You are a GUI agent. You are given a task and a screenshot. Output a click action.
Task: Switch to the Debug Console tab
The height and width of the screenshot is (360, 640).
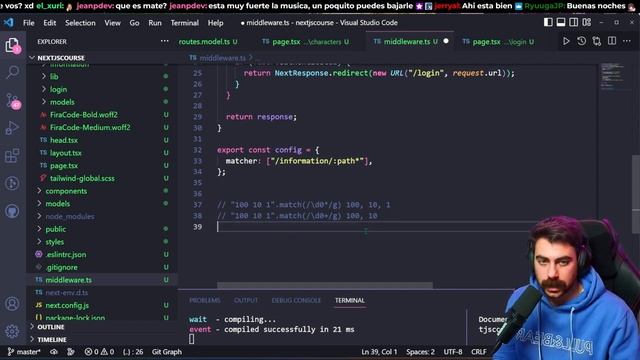(296, 300)
